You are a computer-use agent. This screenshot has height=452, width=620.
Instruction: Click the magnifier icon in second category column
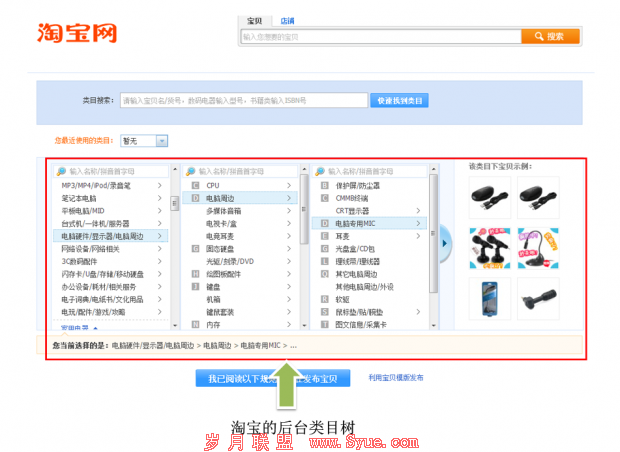pos(191,171)
